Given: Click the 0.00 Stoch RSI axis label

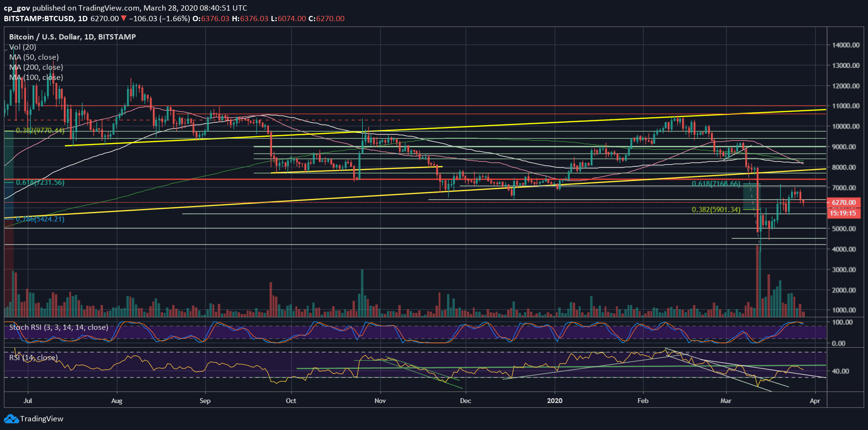Looking at the screenshot, I should pos(839,343).
